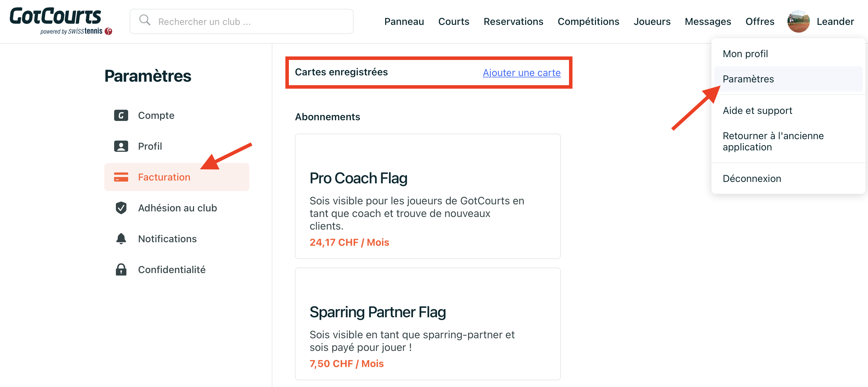
Task: Select the Sparring Partner Flag subscription card
Action: pyautogui.click(x=428, y=324)
